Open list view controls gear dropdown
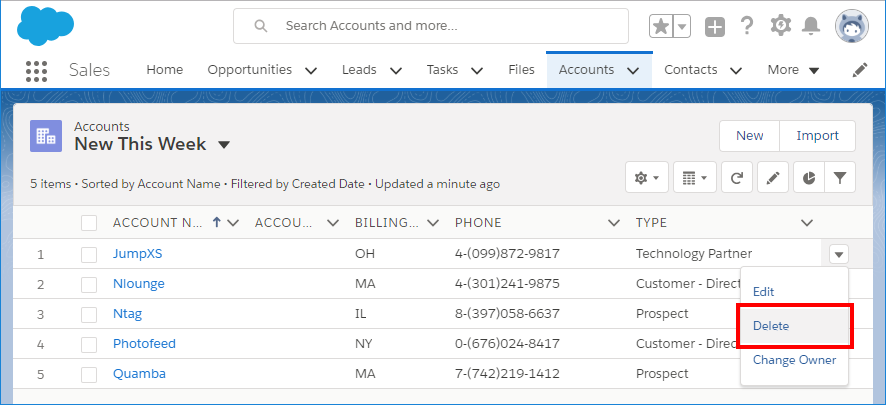Viewport: 886px width, 405px height. click(x=646, y=178)
